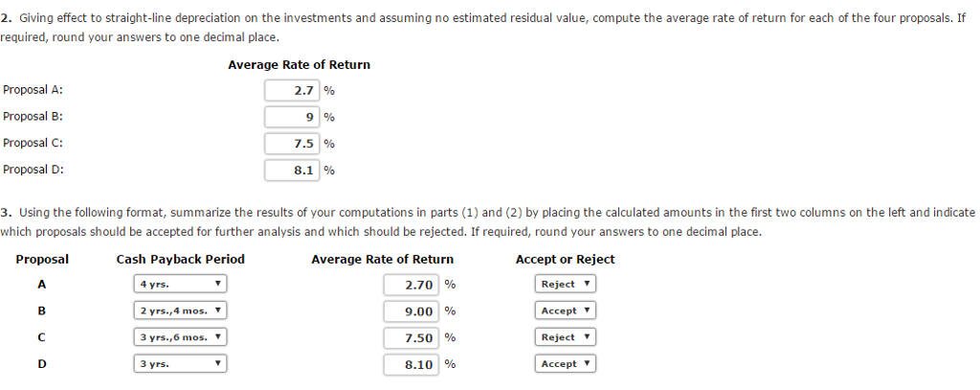Click the Accept or Reject column header
Screen dimensions: 980x390
click(x=565, y=260)
